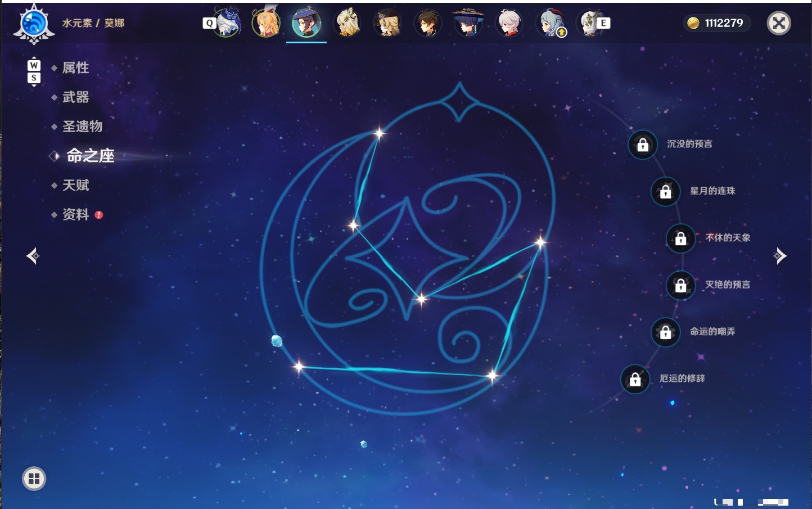
Task: Open the 圣遗物 artifacts menu
Action: click(x=82, y=127)
